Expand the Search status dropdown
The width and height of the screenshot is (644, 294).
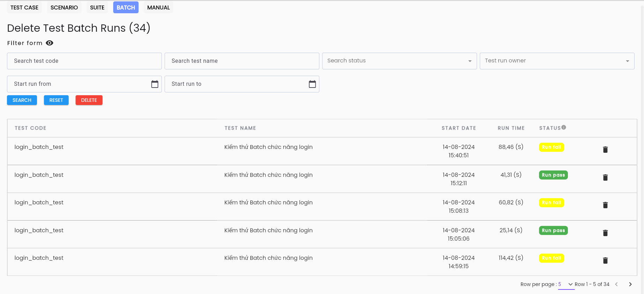click(399, 61)
